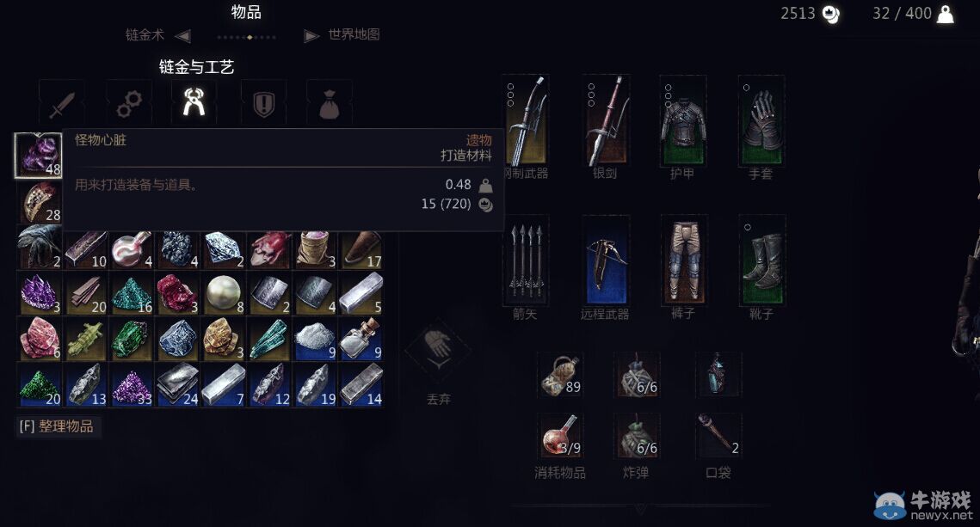Select the 裤子 trousers equipment slot
Image resolution: width=980 pixels, height=527 pixels.
[684, 260]
